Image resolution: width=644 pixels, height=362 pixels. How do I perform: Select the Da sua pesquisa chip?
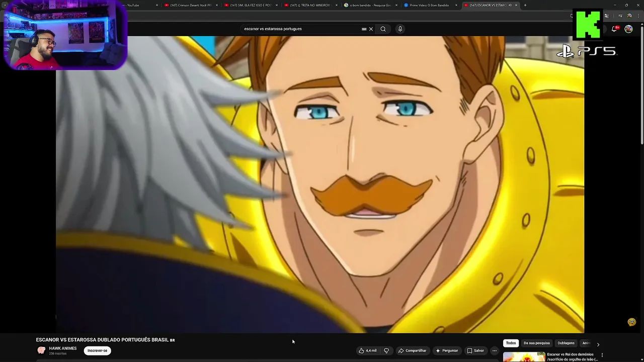536,343
